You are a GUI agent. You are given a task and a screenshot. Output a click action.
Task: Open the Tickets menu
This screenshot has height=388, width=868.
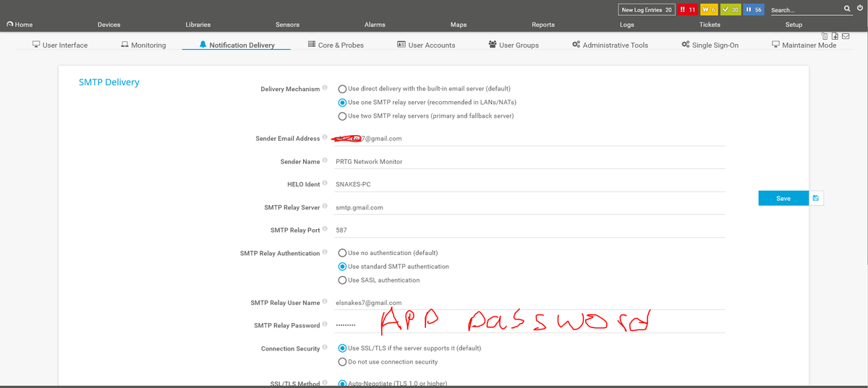point(710,25)
